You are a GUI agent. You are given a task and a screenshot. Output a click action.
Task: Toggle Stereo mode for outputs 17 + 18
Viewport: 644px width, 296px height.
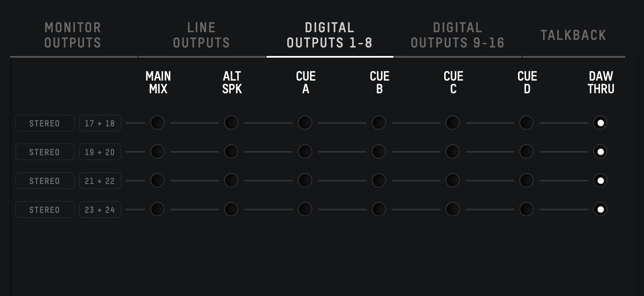coord(45,123)
